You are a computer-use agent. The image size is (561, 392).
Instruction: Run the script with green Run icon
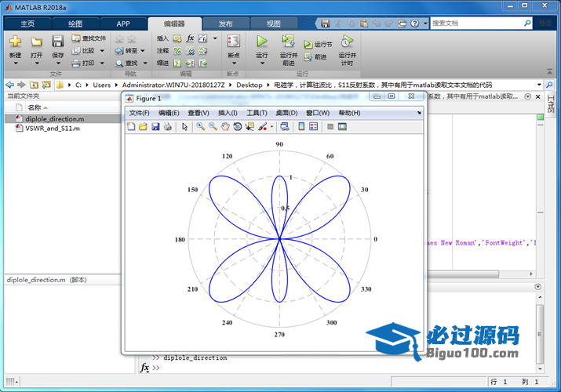[262, 42]
